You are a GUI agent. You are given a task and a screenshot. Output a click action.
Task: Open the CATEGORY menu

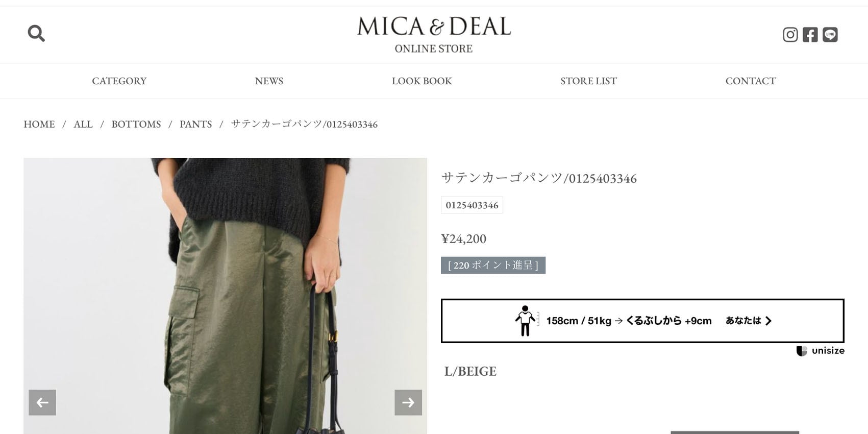[119, 81]
